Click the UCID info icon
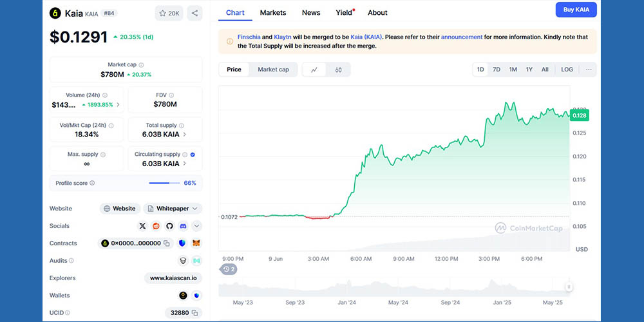The width and height of the screenshot is (644, 322). point(68,312)
